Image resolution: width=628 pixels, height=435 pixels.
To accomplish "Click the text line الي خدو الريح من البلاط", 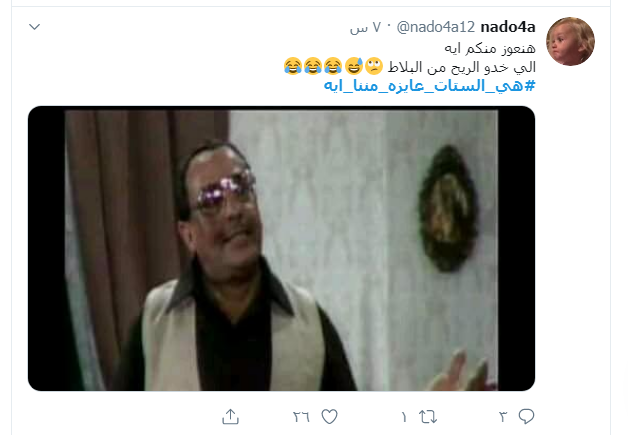I will pos(462,67).
